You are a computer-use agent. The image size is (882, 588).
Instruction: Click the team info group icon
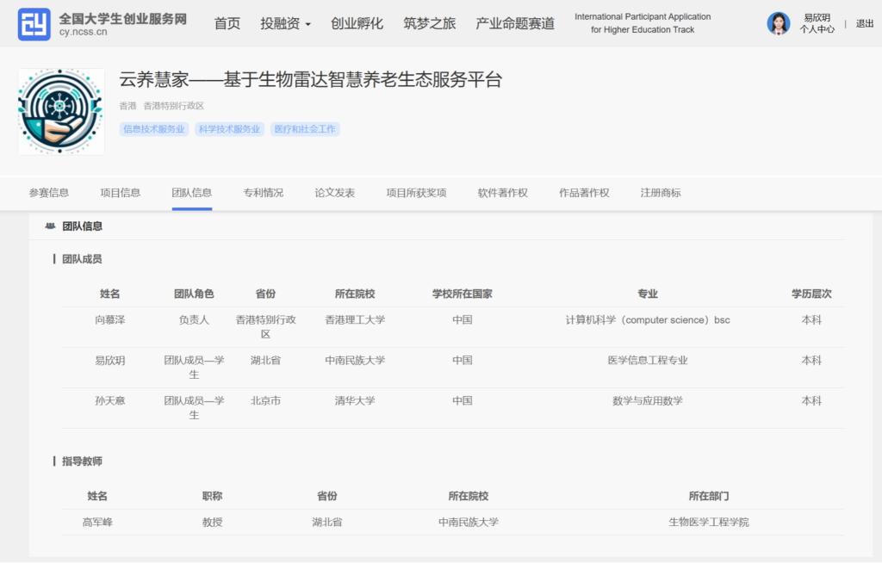(50, 226)
